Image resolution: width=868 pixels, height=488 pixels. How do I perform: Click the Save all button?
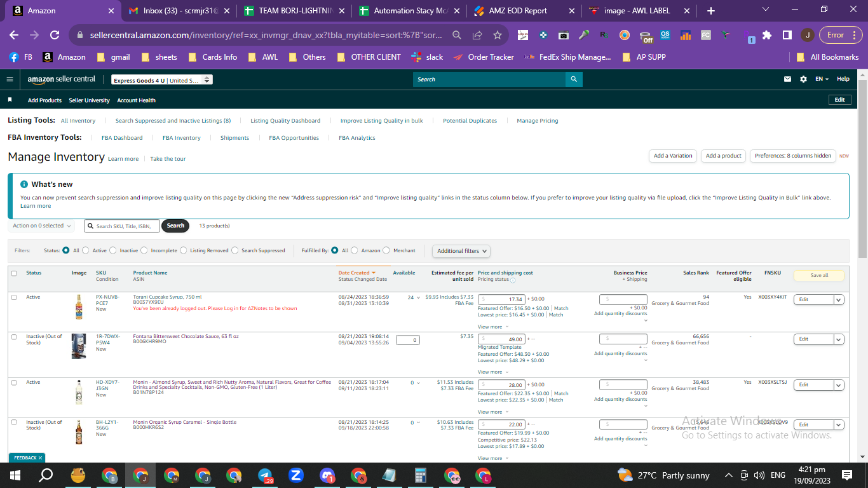click(x=819, y=275)
